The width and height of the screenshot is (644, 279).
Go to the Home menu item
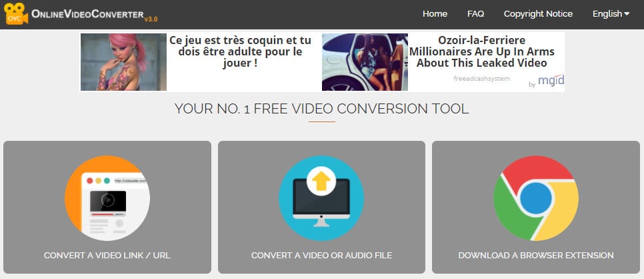[435, 13]
